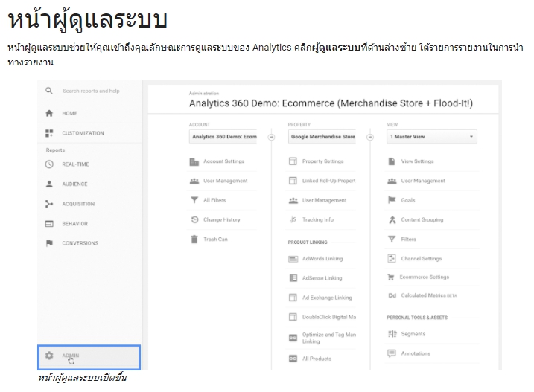Click the arrow of the View dropdown
This screenshot has width=534, height=392.
pyautogui.click(x=471, y=137)
